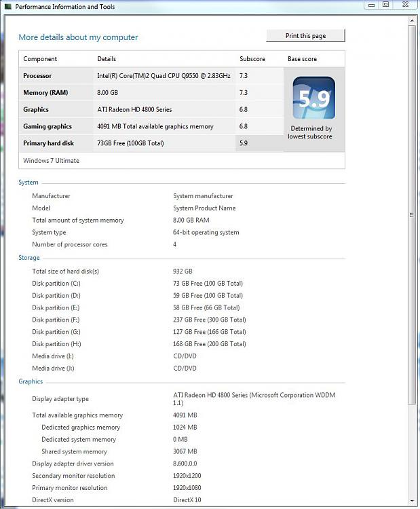Click driver version 8.600.0.0 value
420x509 pixels.
pyautogui.click(x=185, y=464)
